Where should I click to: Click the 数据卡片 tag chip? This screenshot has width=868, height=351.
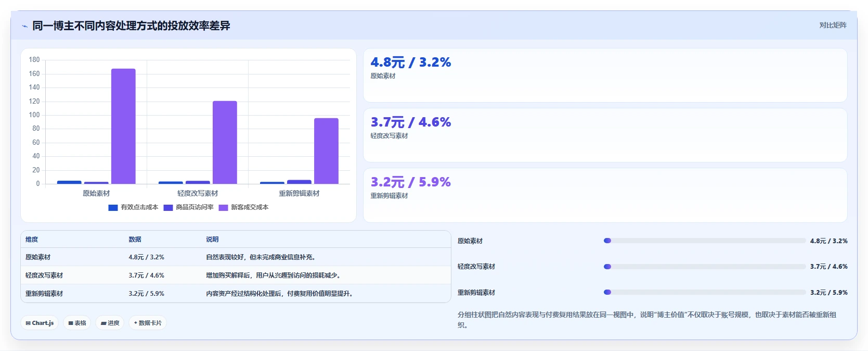(148, 323)
